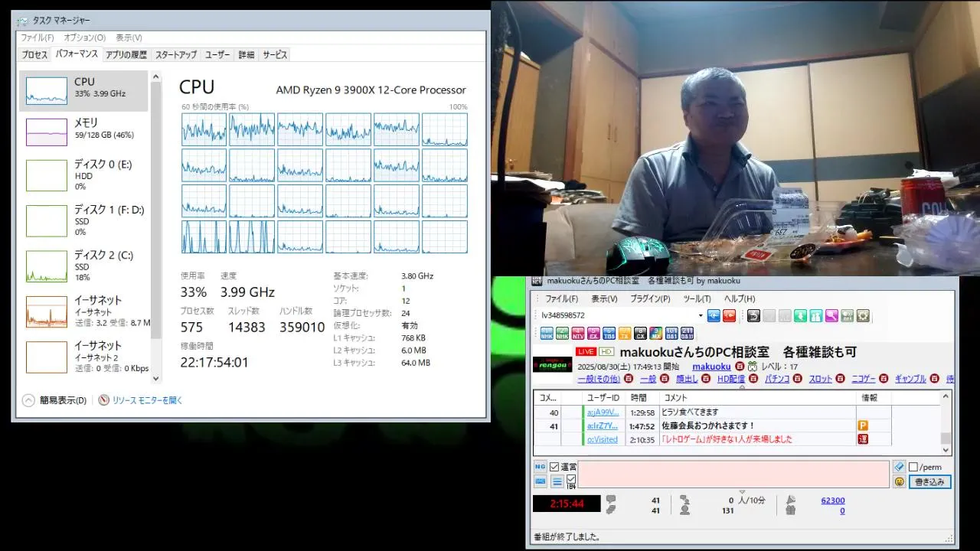
Task: Open ファイル(F) menu in Task Manager
Action: pyautogui.click(x=37, y=37)
